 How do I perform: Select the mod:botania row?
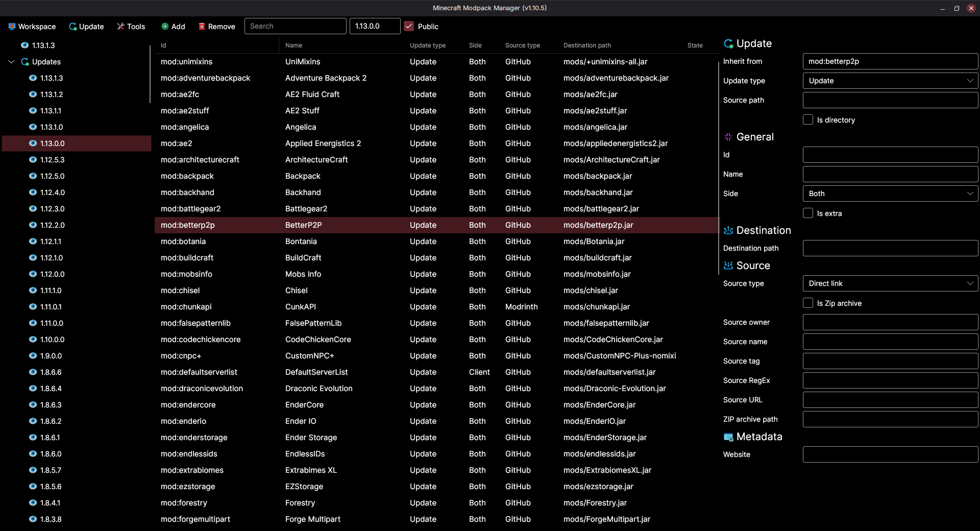[183, 242]
